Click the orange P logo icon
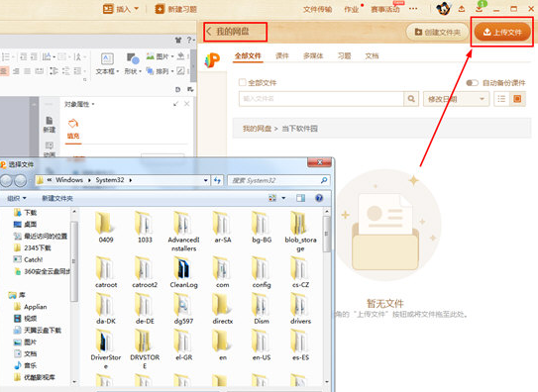Image resolution: width=538 pixels, height=392 pixels. pos(212,60)
